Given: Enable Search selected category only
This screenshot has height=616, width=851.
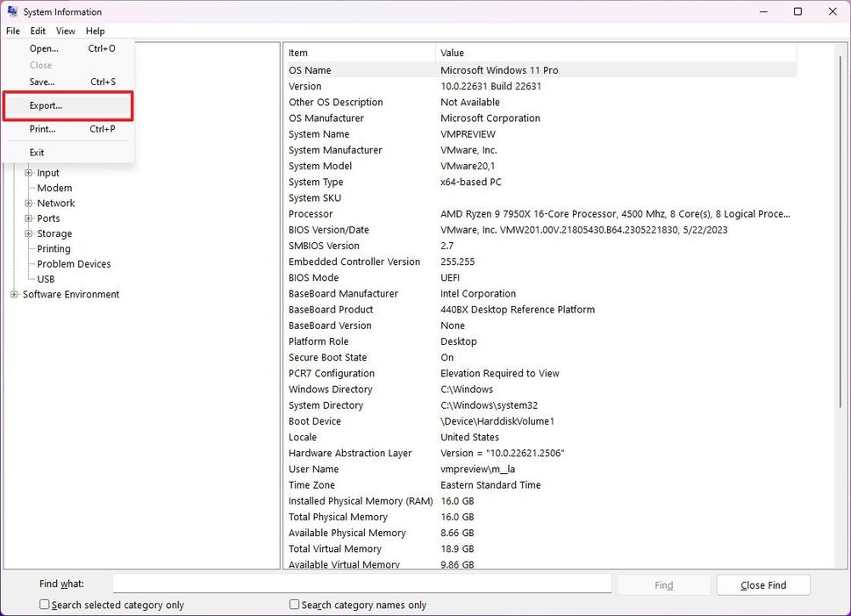Looking at the screenshot, I should (44, 605).
